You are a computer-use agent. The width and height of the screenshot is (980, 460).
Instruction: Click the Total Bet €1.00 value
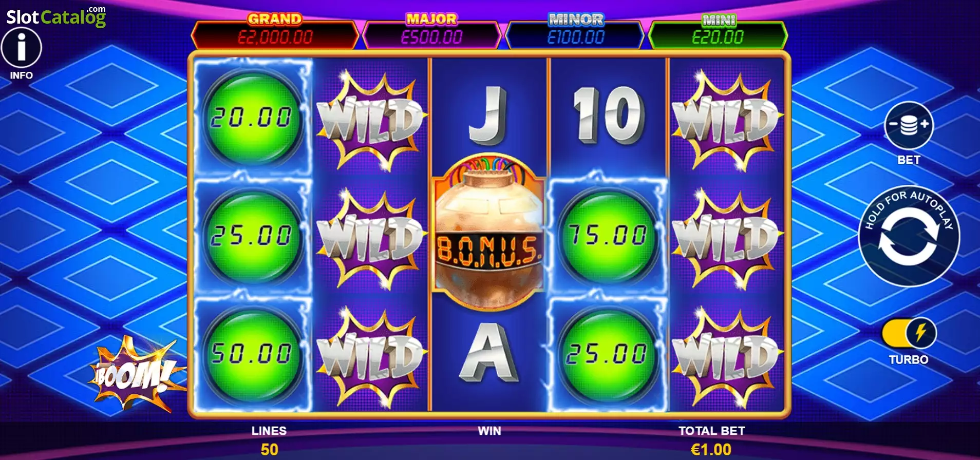tap(711, 449)
